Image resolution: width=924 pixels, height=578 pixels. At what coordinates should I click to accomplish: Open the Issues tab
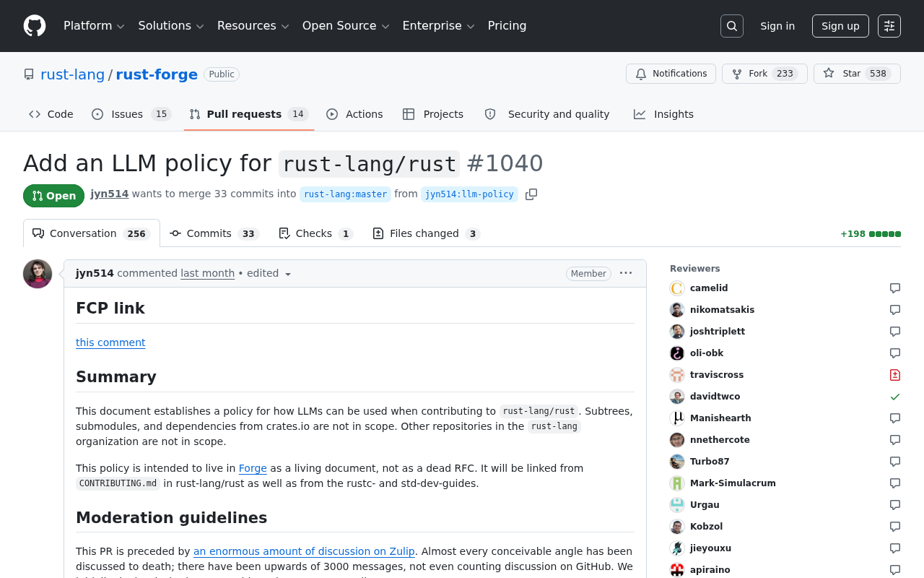point(131,114)
